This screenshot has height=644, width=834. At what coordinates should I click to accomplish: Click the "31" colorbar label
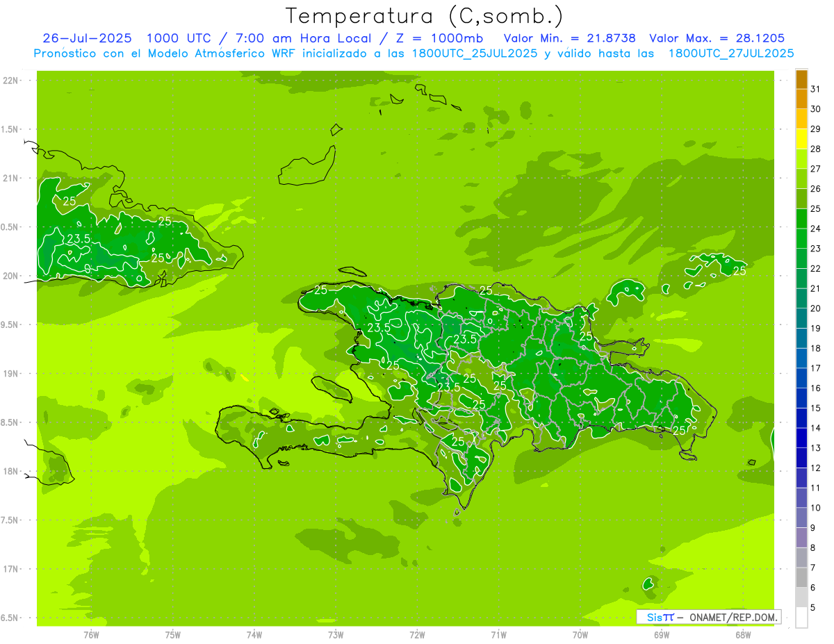click(x=816, y=89)
